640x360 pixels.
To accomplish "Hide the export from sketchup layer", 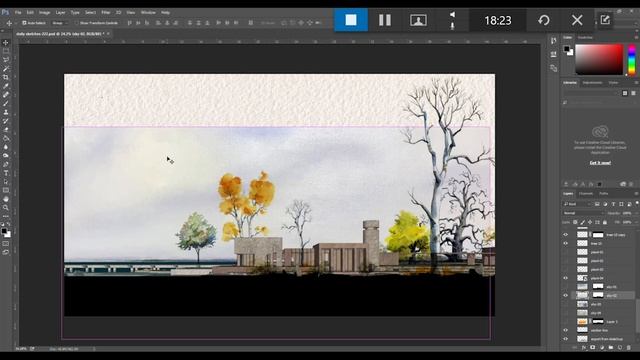I will (566, 339).
